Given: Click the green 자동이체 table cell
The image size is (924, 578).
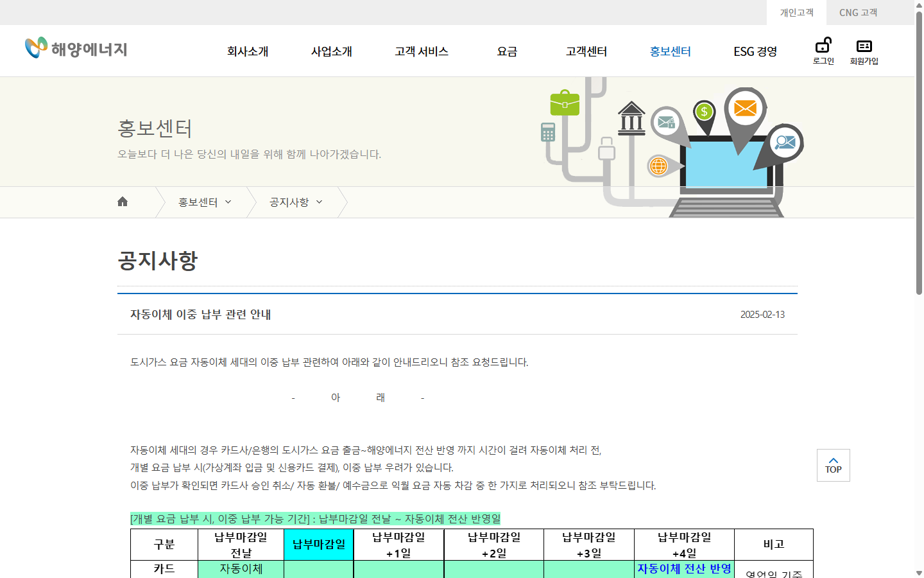Looking at the screenshot, I should [241, 569].
